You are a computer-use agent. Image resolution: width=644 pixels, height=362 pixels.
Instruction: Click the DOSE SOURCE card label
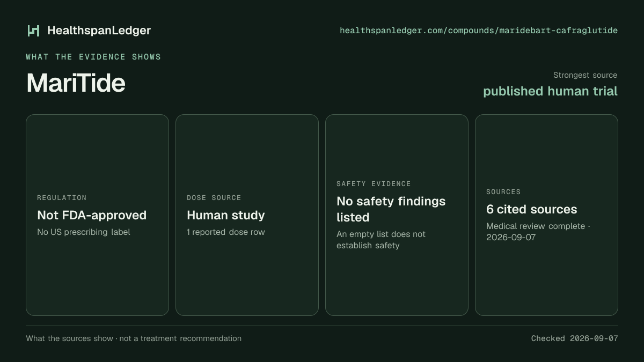(x=214, y=198)
